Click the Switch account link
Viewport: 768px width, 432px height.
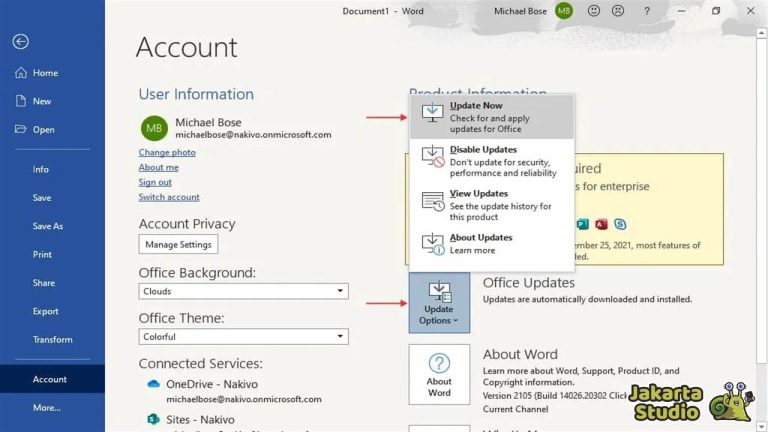tap(169, 197)
